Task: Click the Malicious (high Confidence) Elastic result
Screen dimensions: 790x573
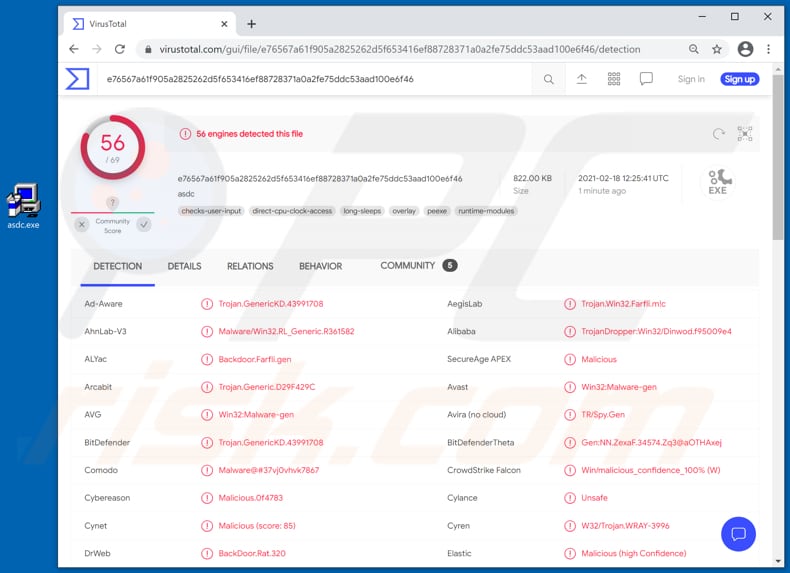Action: pyautogui.click(x=633, y=553)
